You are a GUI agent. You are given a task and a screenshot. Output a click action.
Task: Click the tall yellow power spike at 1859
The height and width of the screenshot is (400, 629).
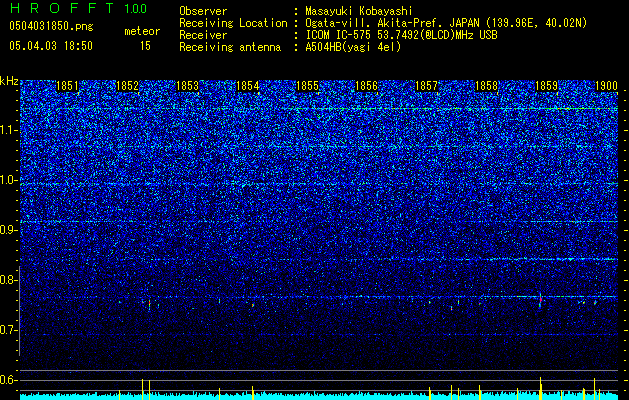tap(540, 388)
